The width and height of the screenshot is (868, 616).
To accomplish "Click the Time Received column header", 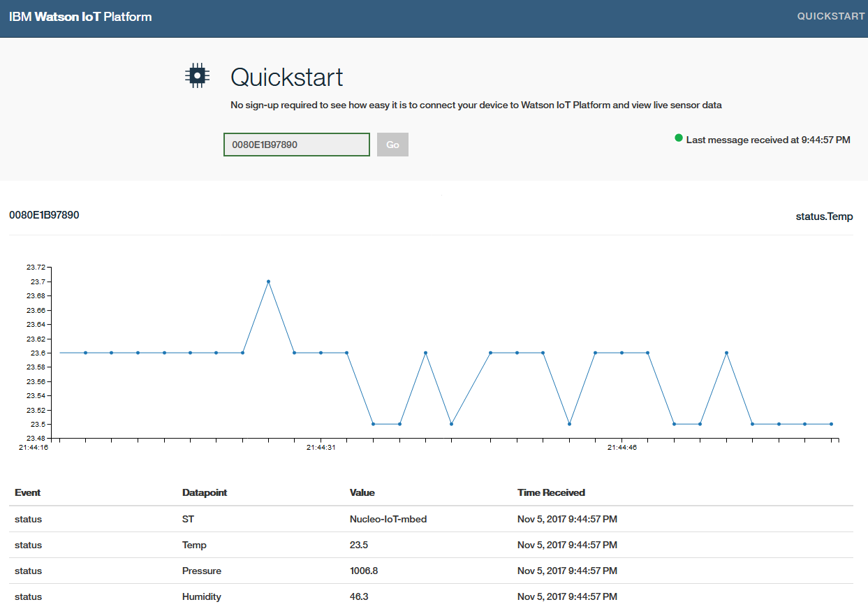I will tap(551, 492).
